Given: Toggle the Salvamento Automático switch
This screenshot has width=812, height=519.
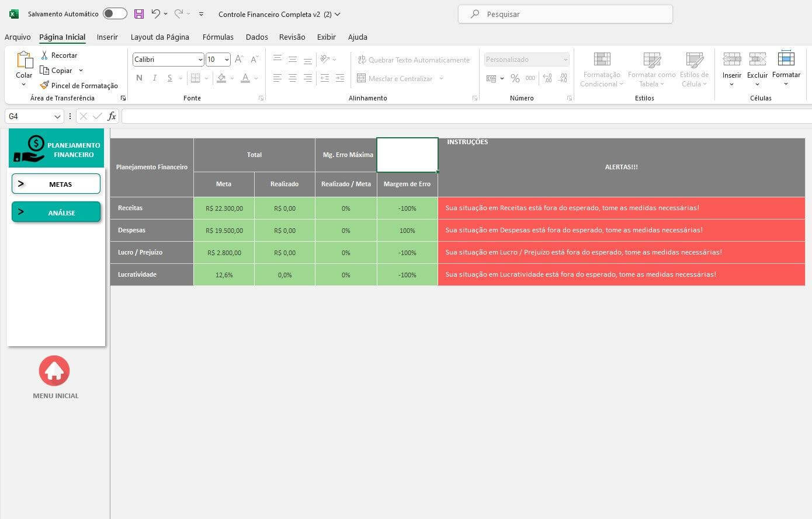Looking at the screenshot, I should click(114, 14).
